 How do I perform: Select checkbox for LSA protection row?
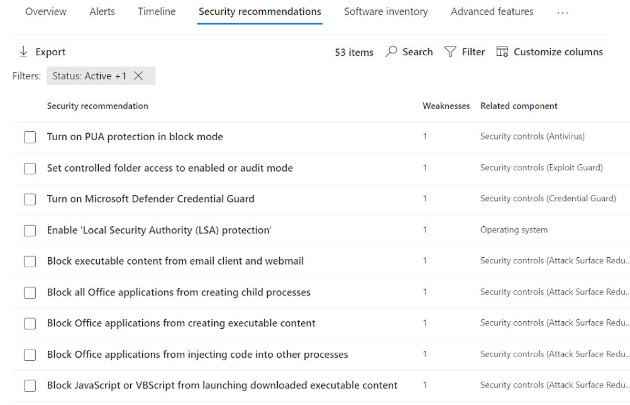pos(30,231)
